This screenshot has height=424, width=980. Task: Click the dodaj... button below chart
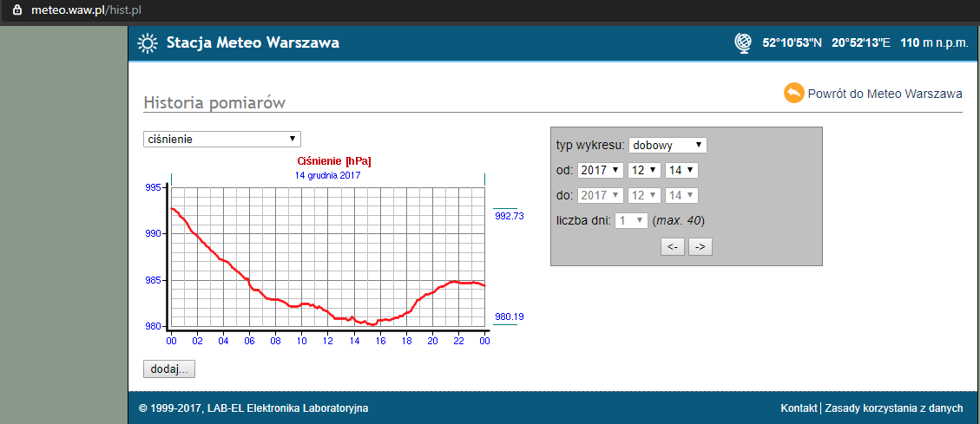click(x=169, y=369)
